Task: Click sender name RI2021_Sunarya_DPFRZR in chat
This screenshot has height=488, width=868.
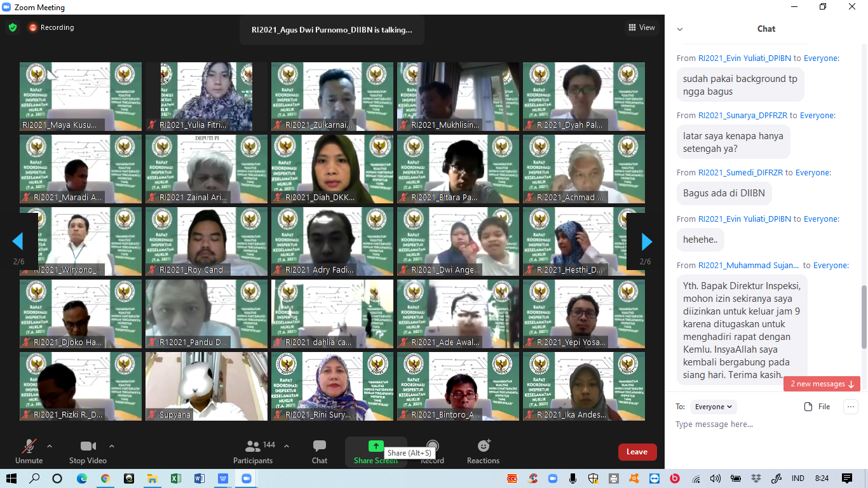Action: click(742, 116)
